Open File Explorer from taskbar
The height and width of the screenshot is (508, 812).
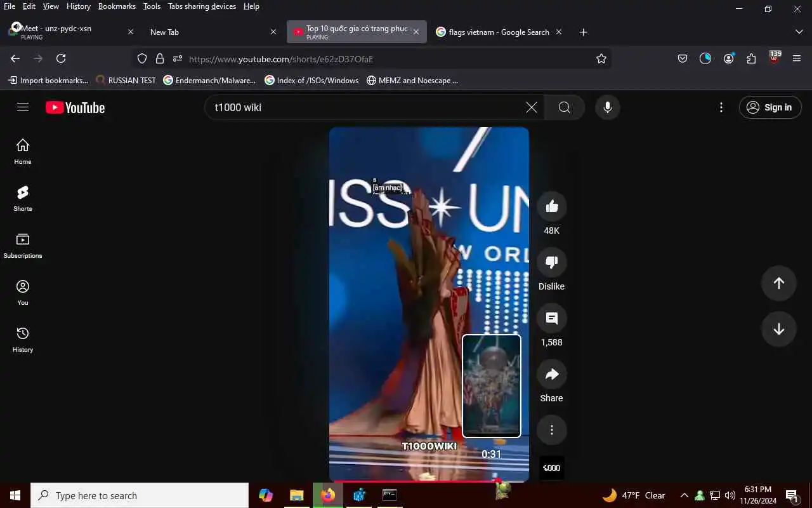297,495
